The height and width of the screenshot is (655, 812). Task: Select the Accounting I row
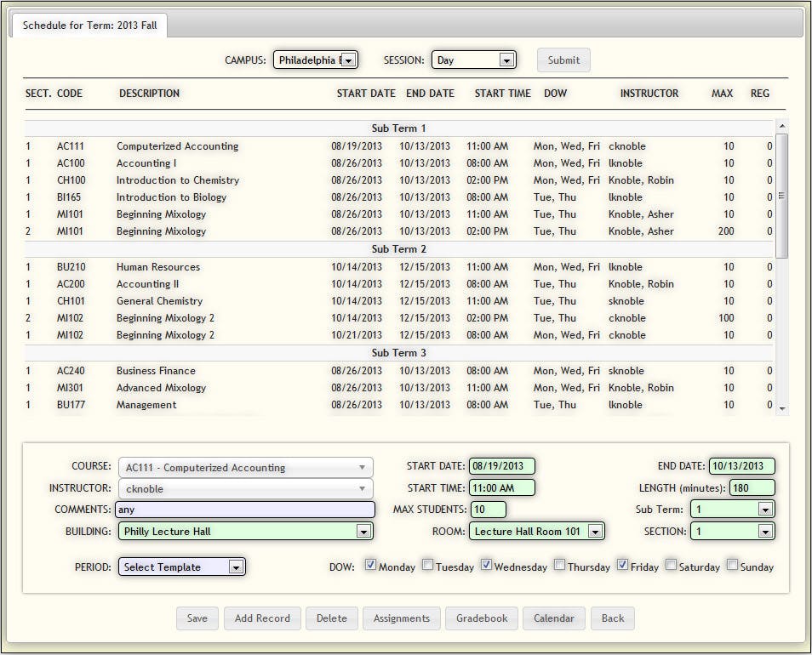point(398,163)
